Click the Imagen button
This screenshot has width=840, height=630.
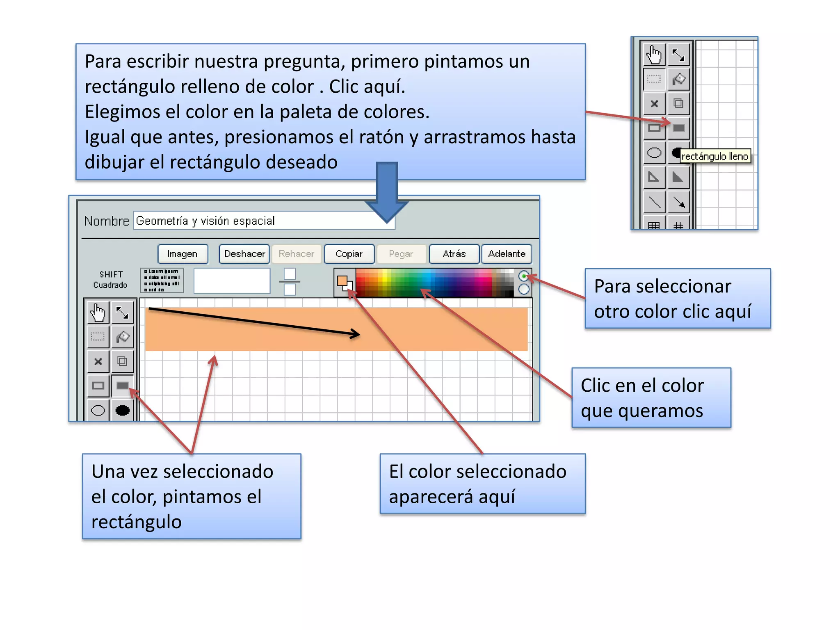click(183, 254)
